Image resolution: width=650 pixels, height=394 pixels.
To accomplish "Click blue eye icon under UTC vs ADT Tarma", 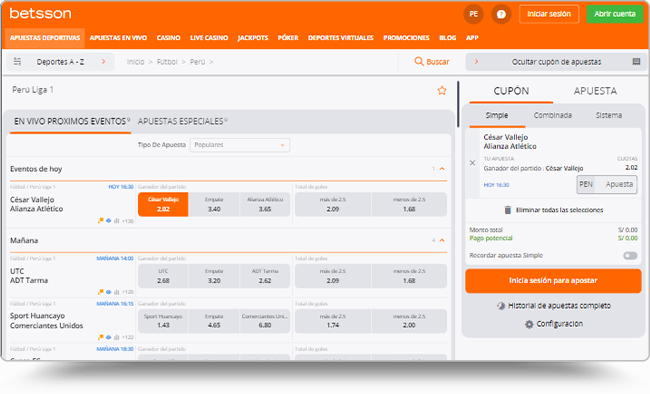I will (x=109, y=292).
